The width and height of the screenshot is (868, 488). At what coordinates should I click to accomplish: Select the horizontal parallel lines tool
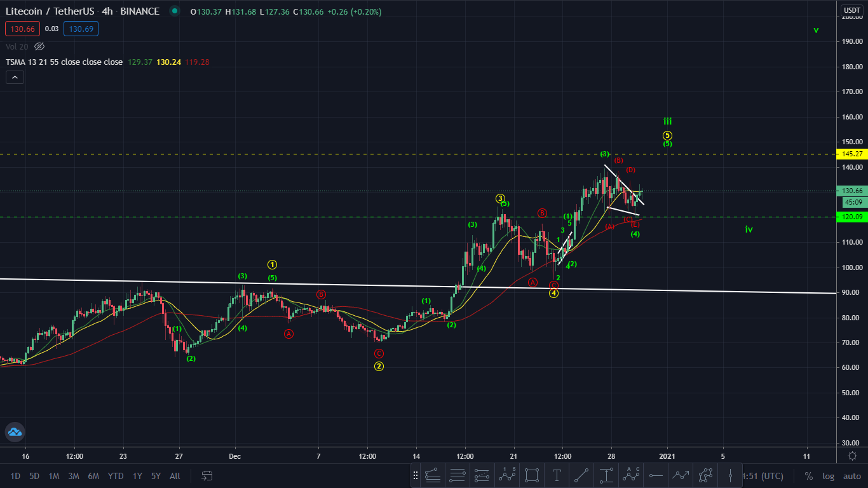(457, 475)
